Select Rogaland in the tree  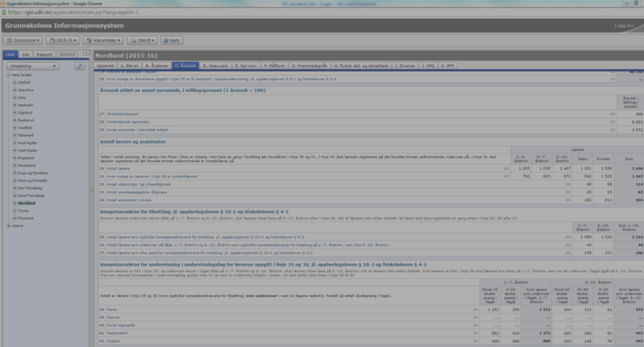(26, 158)
